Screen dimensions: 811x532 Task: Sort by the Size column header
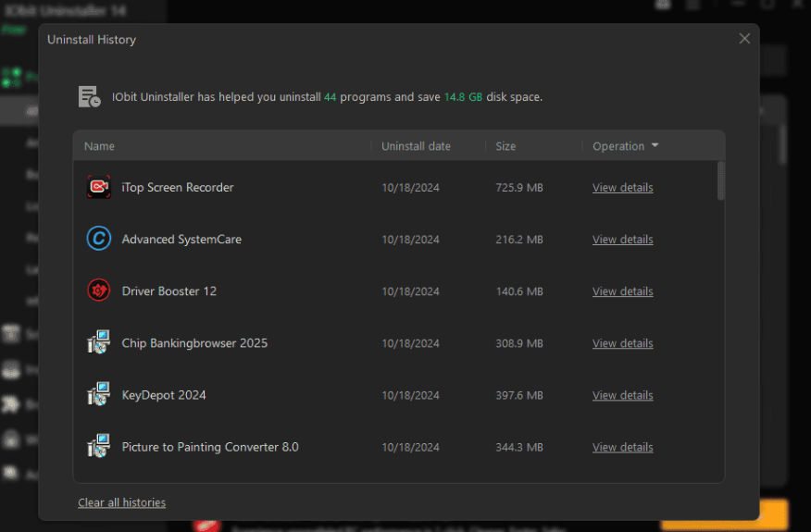point(505,146)
